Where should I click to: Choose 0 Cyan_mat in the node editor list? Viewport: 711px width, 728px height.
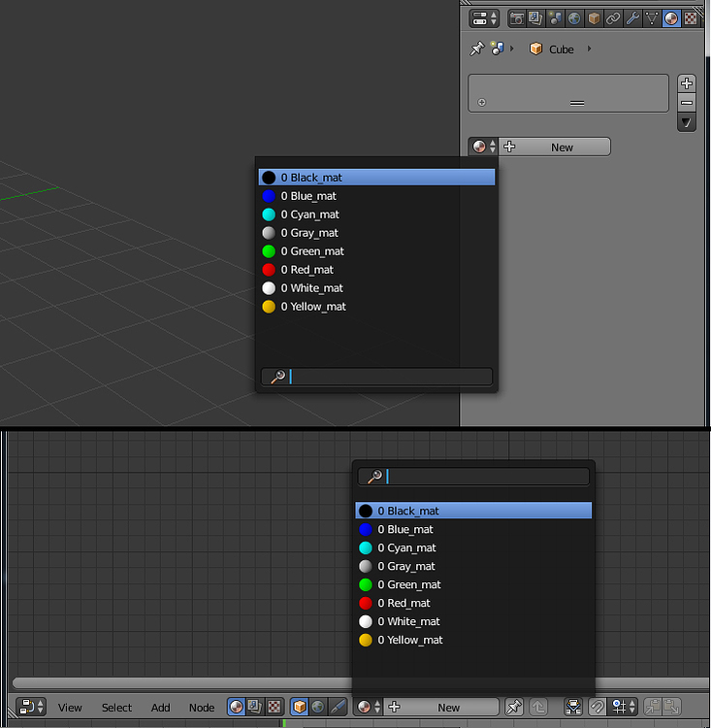pyautogui.click(x=473, y=547)
